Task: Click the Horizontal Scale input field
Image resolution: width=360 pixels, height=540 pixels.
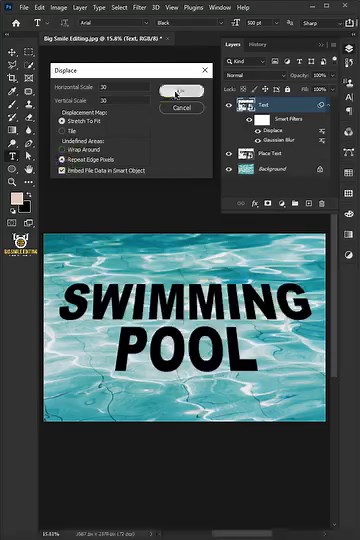Action: pyautogui.click(x=124, y=87)
